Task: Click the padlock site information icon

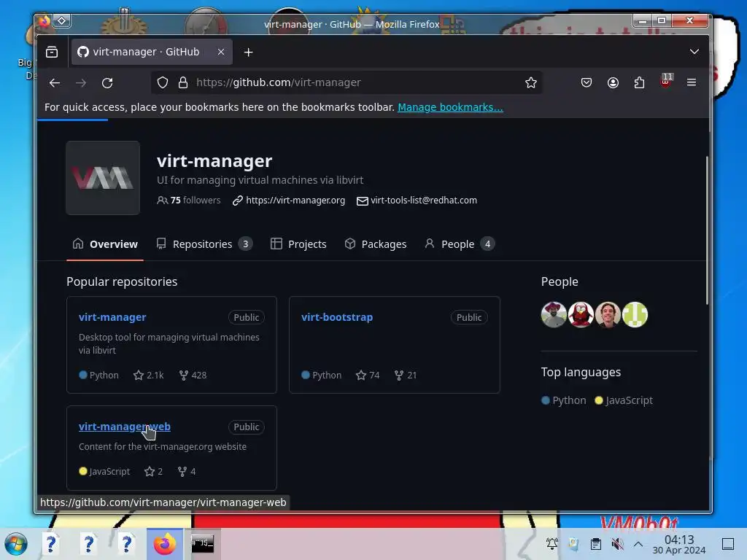Action: (183, 83)
